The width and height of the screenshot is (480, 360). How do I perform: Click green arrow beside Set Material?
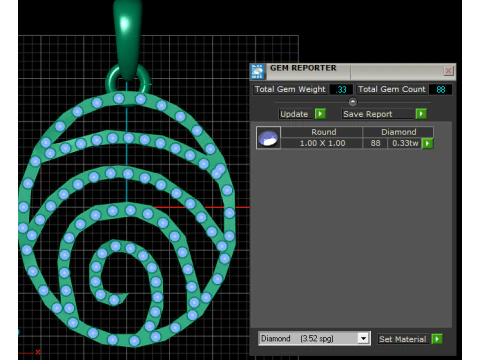[437, 339]
